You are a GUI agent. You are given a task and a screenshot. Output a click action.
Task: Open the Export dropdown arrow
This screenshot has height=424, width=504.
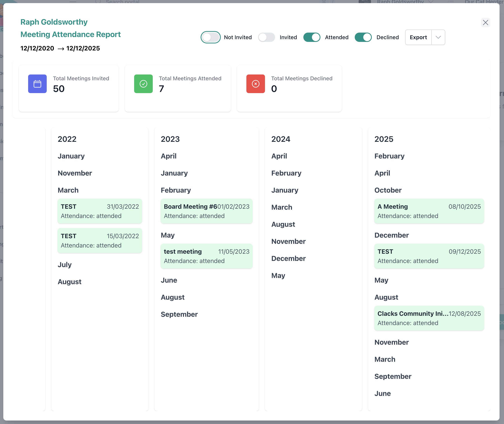(438, 37)
